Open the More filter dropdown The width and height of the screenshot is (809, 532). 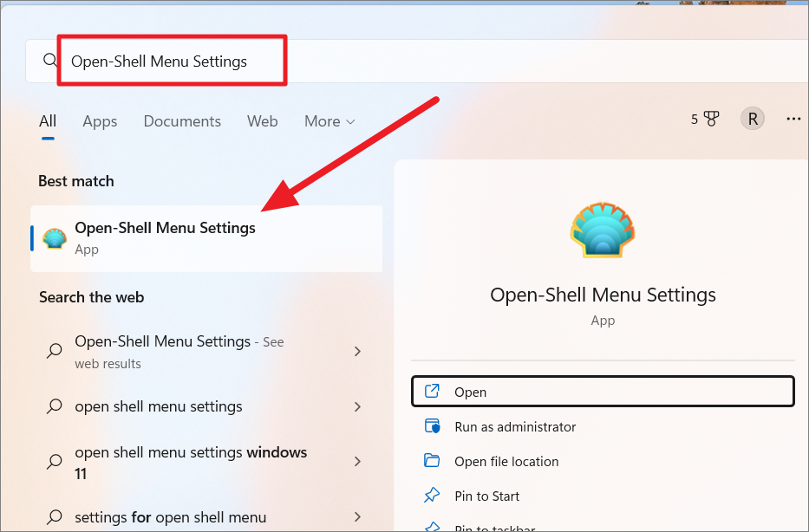coord(329,121)
